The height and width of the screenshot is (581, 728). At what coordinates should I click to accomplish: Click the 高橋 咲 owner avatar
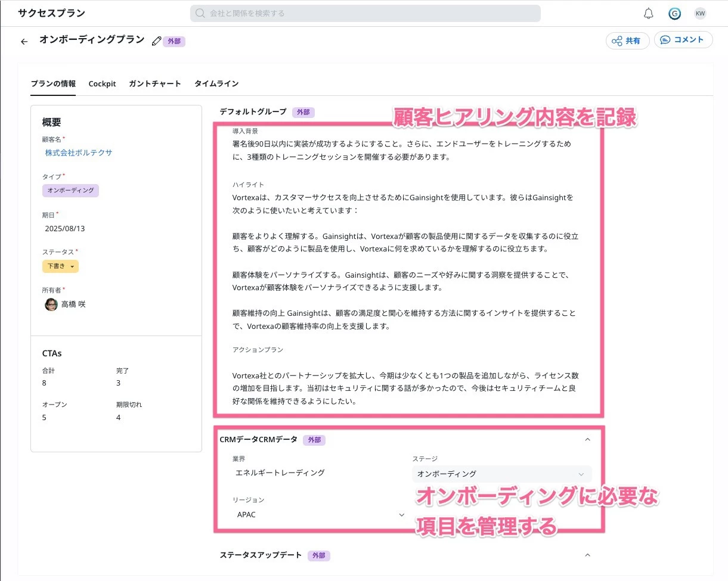[x=51, y=304]
